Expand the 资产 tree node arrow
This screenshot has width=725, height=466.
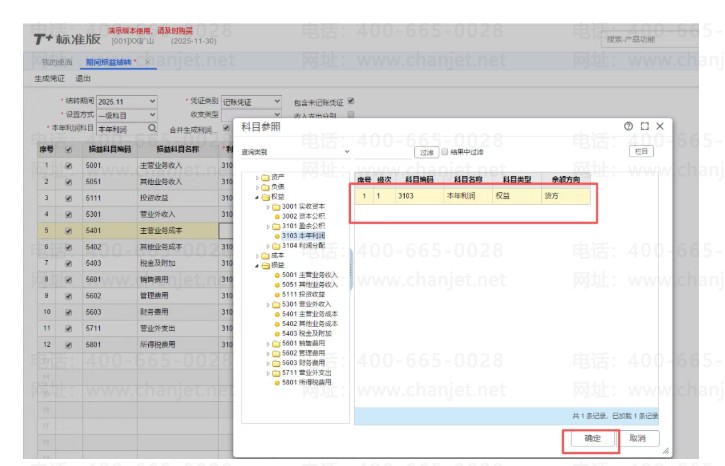coord(257,178)
